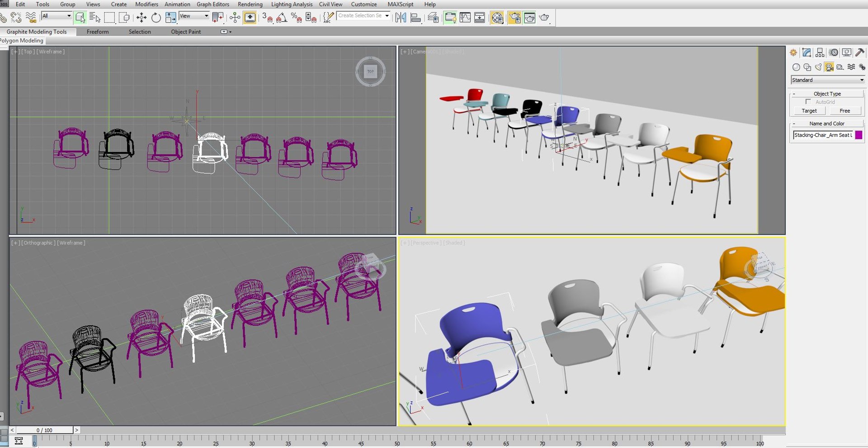This screenshot has height=448, width=868.
Task: Click the 0 / 100 time slider
Action: point(44,430)
